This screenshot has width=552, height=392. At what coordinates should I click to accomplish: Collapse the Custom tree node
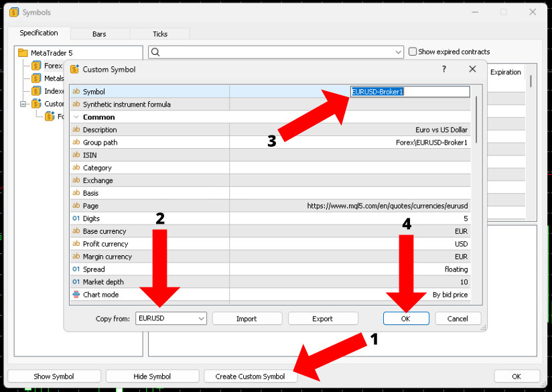tap(23, 104)
